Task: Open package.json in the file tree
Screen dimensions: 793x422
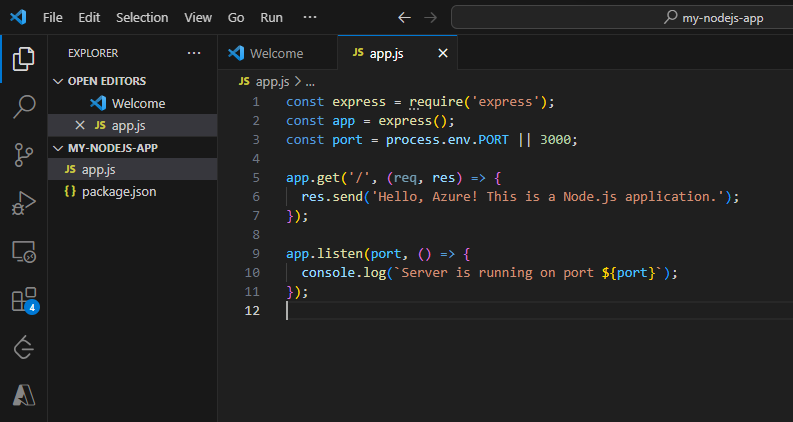Action: point(118,191)
